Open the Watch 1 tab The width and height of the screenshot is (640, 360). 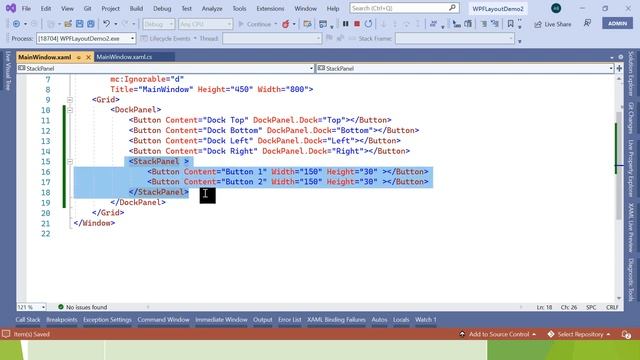click(x=426, y=320)
